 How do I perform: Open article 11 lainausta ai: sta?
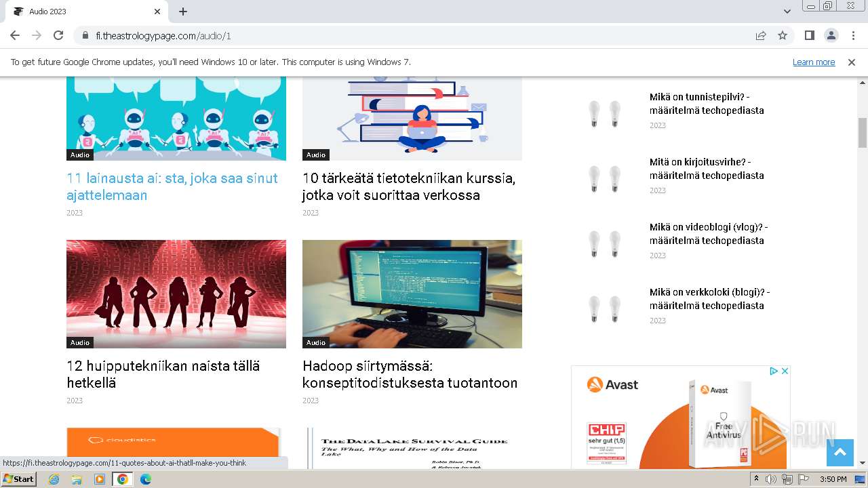click(172, 186)
